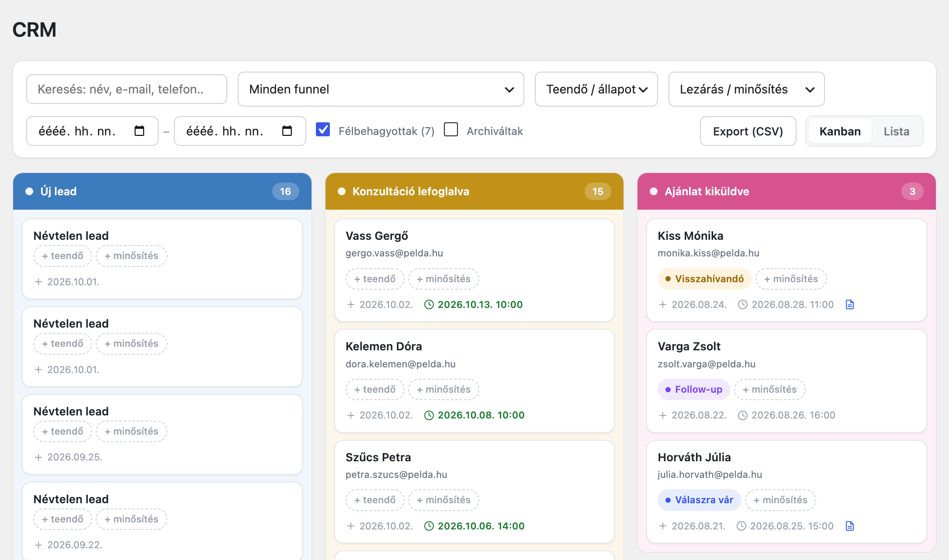
Task: Click appointment time 2026.10.13. 10:00
Action: [x=480, y=304]
